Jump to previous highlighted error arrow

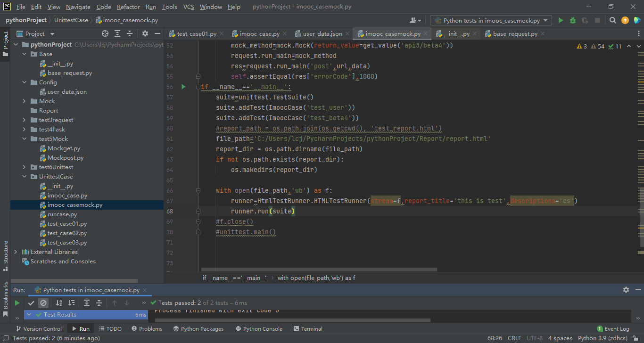(629, 46)
